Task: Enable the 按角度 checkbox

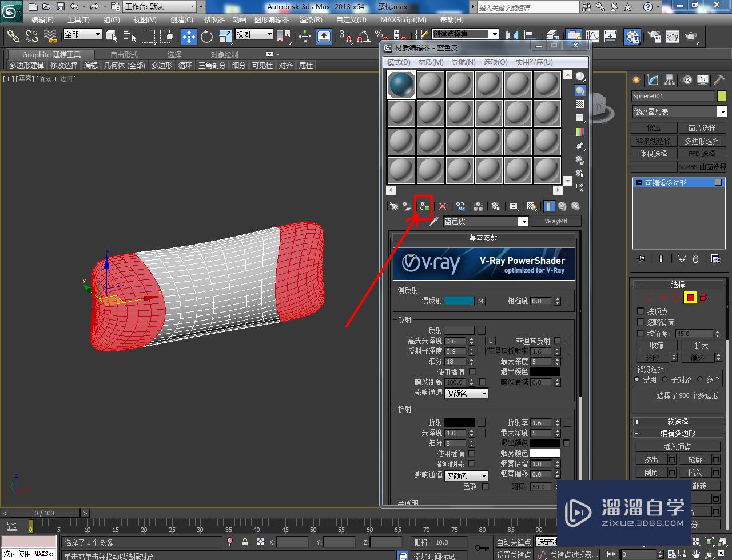Action: (640, 333)
